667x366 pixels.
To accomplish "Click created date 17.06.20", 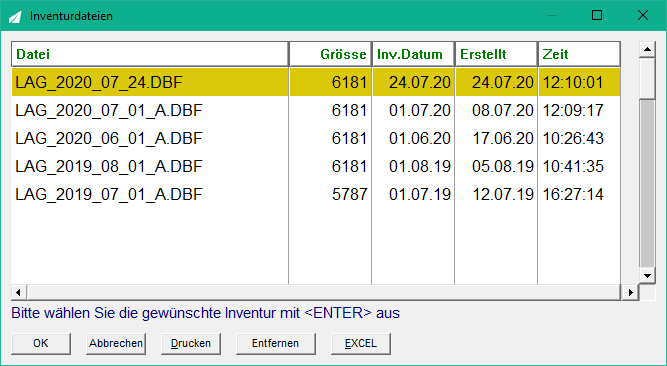I will pos(503,138).
